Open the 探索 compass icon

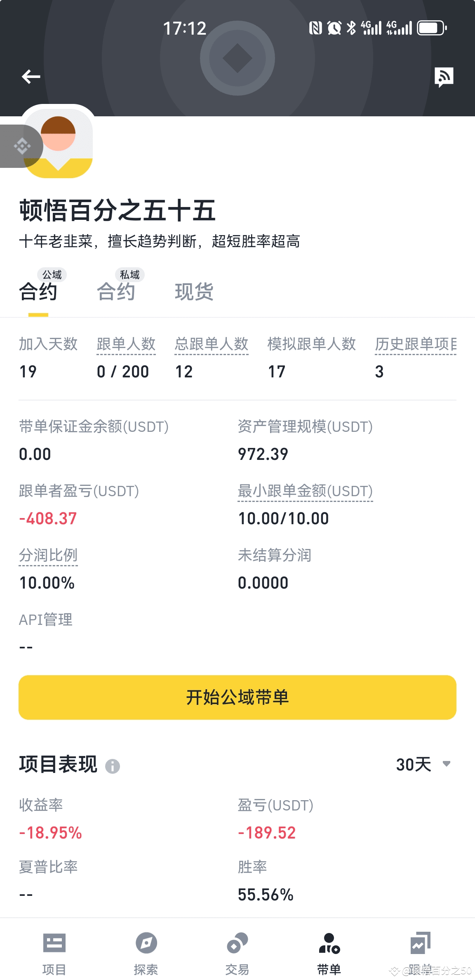coord(146,944)
